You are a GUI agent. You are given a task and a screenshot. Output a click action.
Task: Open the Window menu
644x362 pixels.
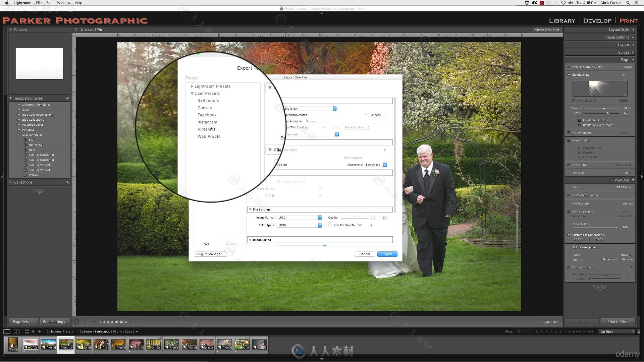(63, 3)
